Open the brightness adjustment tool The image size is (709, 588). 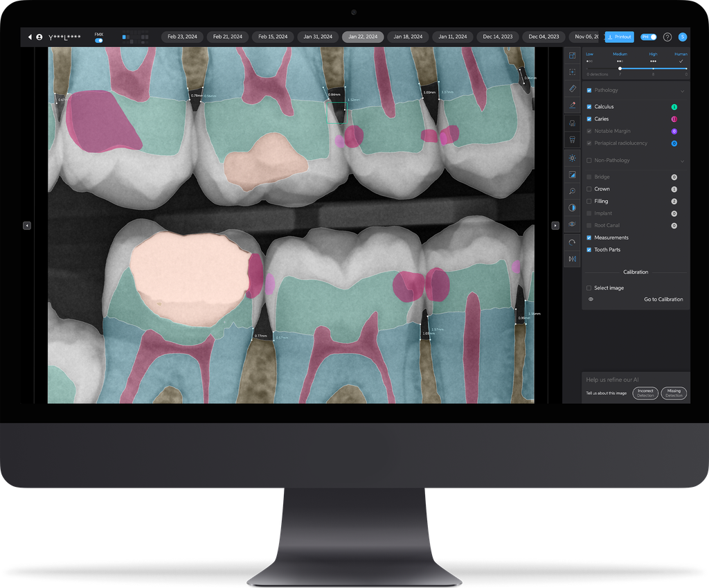click(572, 158)
